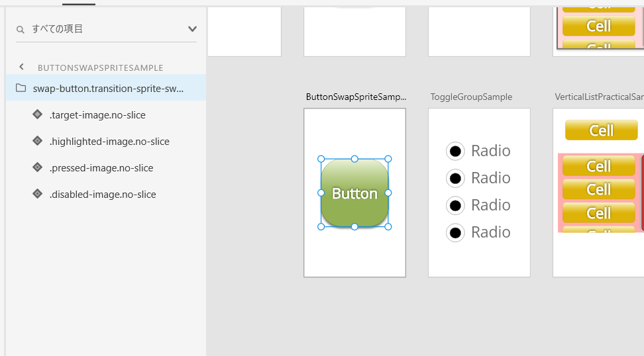
Task: Click the fourth Radio text label
Action: pyautogui.click(x=491, y=232)
